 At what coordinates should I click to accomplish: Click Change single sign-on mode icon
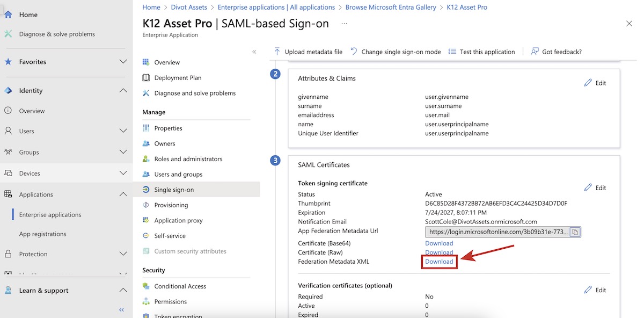tap(354, 52)
